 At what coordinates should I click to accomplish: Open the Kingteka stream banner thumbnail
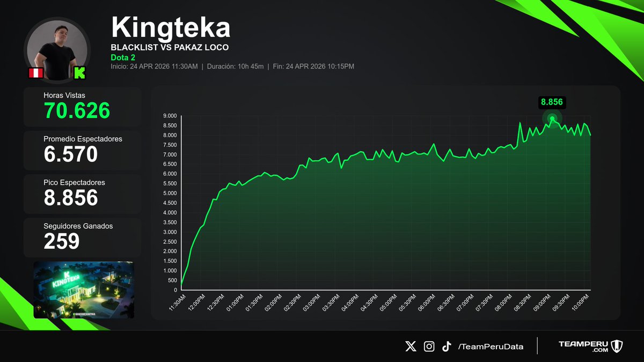tap(84, 290)
